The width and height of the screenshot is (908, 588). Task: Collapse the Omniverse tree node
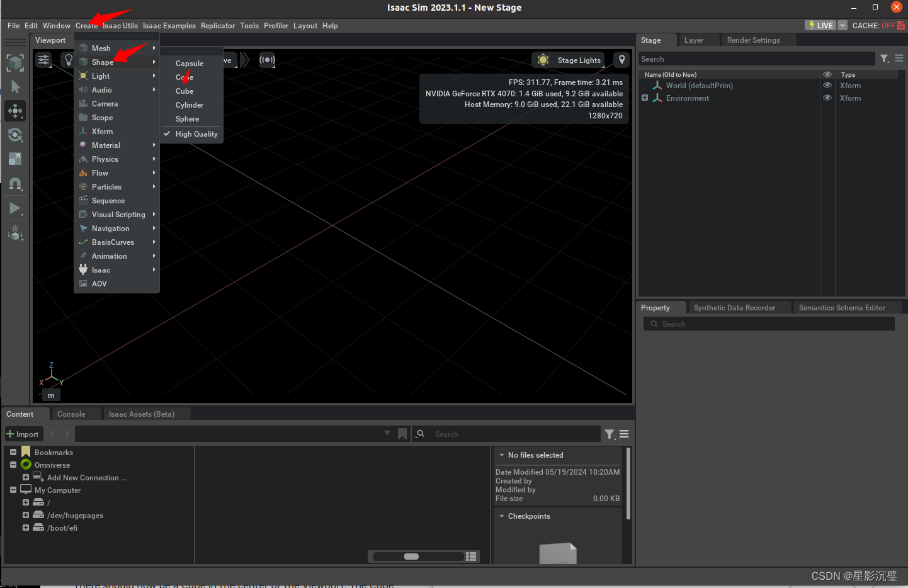pyautogui.click(x=13, y=465)
